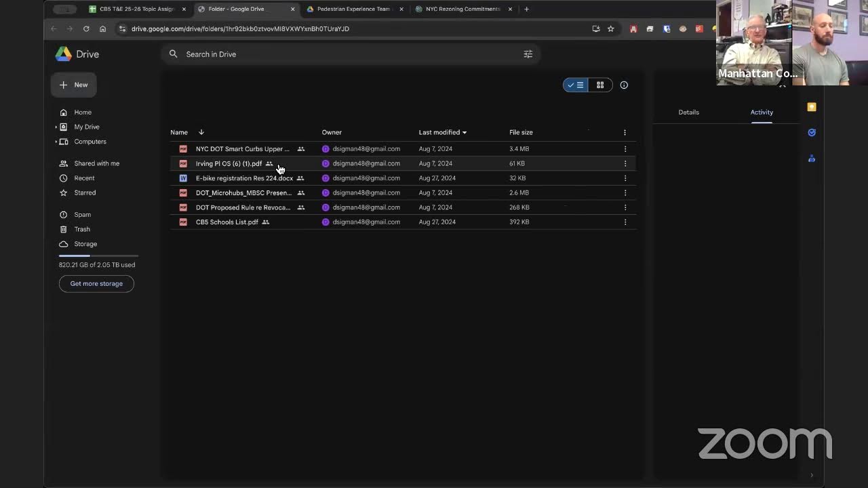Open Trash in sidebar
Viewport: 868px width, 488px height.
(x=82, y=230)
